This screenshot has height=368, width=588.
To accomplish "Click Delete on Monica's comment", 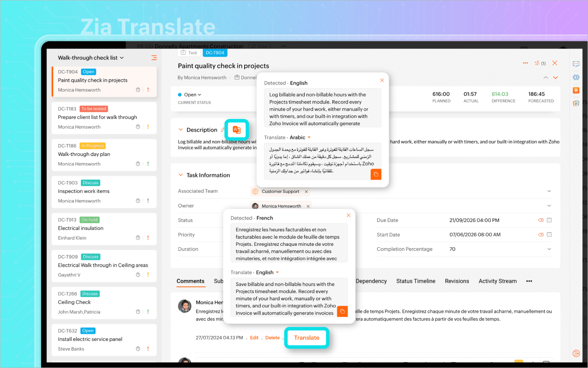I will tap(272, 338).
